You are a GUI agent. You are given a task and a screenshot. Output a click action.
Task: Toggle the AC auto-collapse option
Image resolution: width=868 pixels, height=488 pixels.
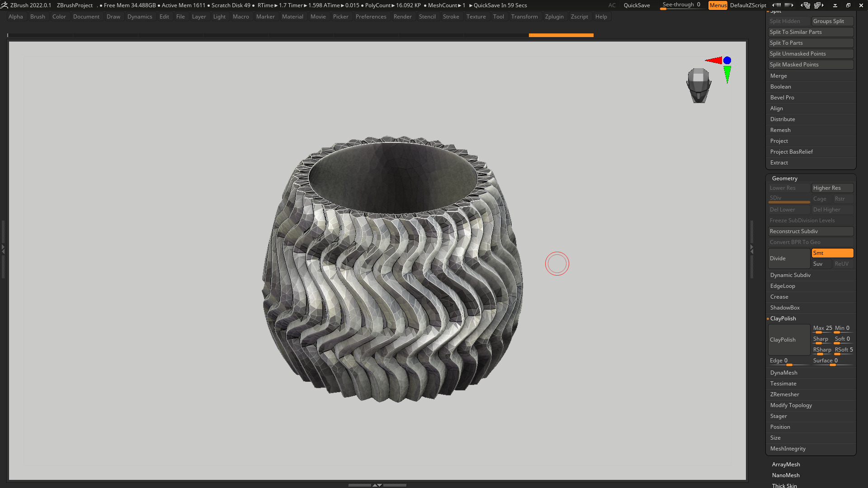612,5
